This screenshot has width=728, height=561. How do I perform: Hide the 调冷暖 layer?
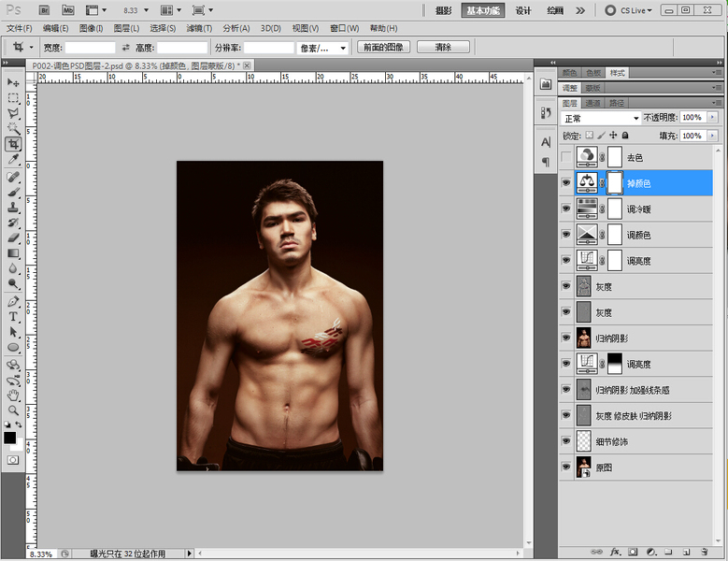tap(566, 209)
